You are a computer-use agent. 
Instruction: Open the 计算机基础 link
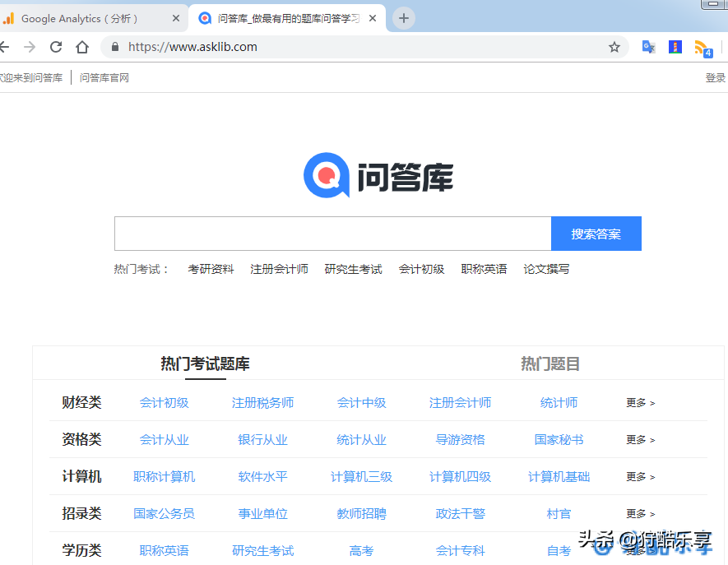point(559,477)
